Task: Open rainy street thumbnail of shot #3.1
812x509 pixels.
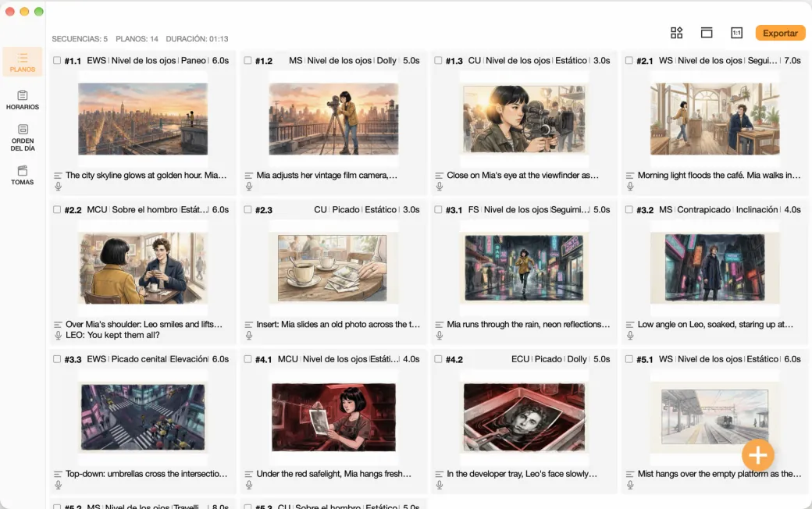Action: [x=524, y=268]
